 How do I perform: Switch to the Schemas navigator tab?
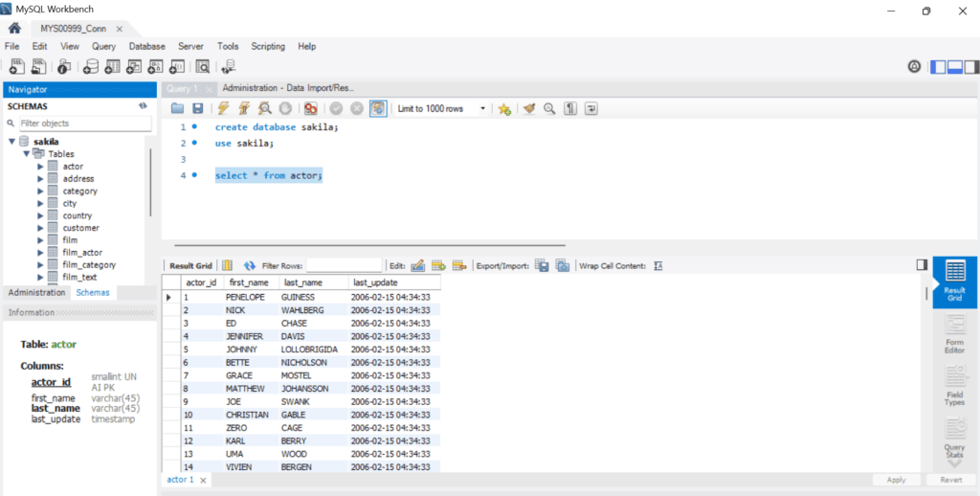[x=93, y=293]
